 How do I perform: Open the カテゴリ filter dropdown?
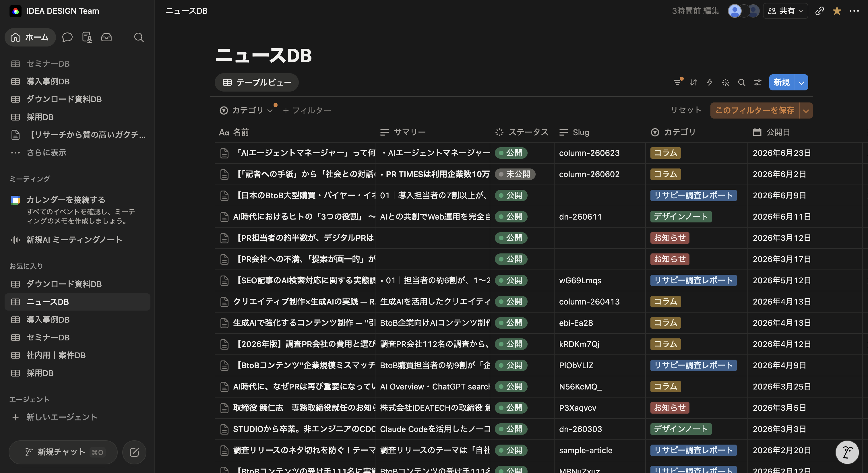pyautogui.click(x=246, y=110)
